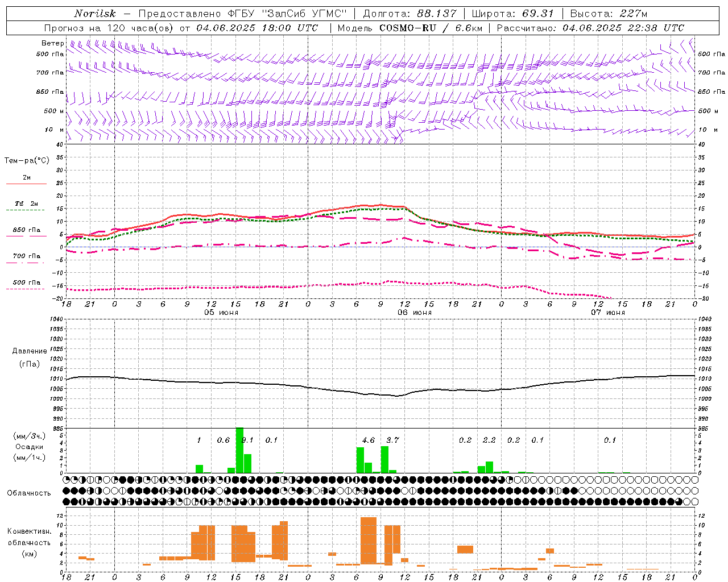
Task: Click the "Norilsk" station title
Action: tap(94, 14)
